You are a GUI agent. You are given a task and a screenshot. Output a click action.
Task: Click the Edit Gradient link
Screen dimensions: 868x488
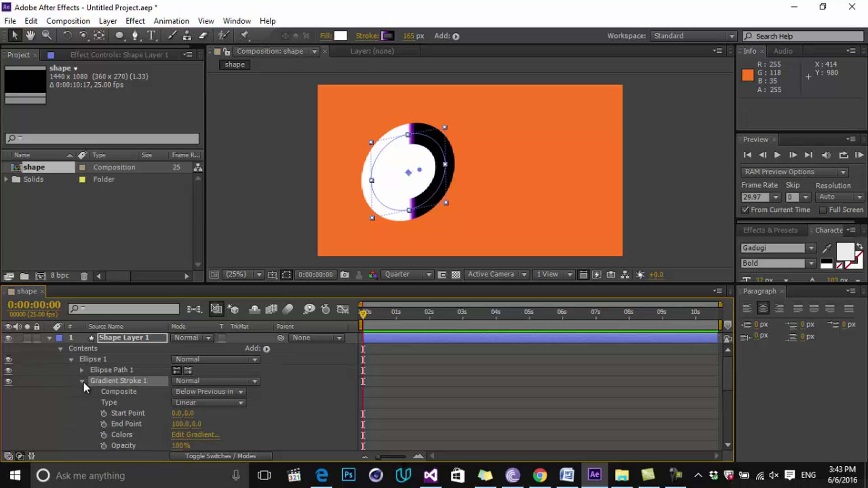click(195, 435)
